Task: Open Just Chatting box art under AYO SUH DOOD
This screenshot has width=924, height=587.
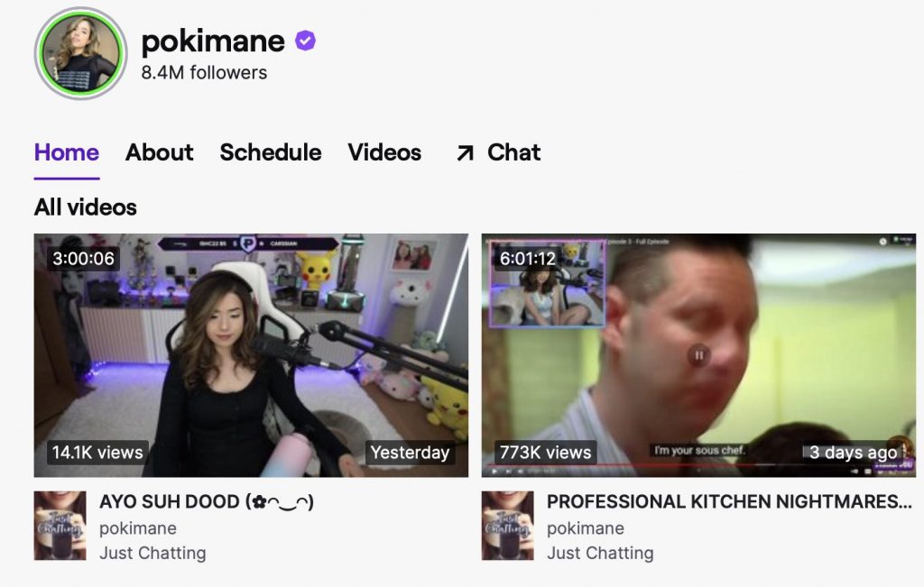Action: click(60, 525)
